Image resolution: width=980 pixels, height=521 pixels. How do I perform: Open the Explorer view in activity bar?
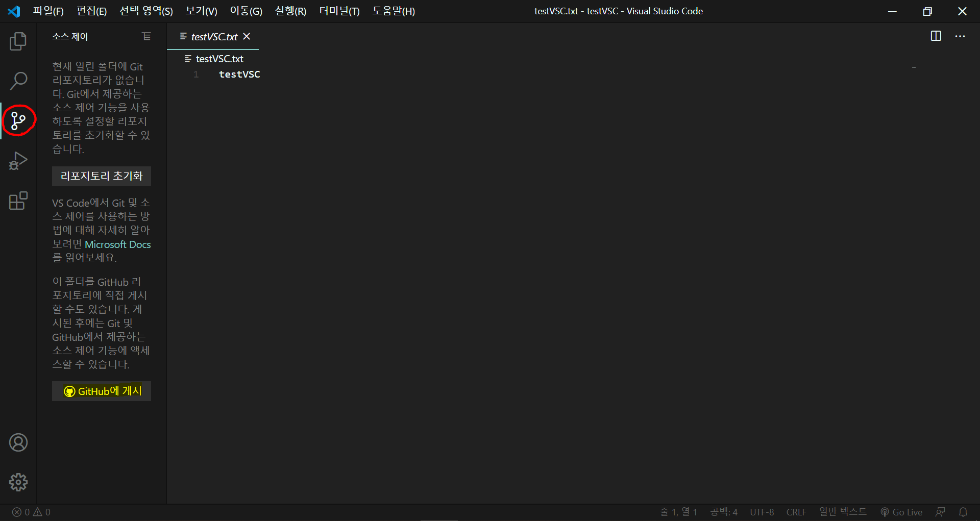pyautogui.click(x=18, y=41)
